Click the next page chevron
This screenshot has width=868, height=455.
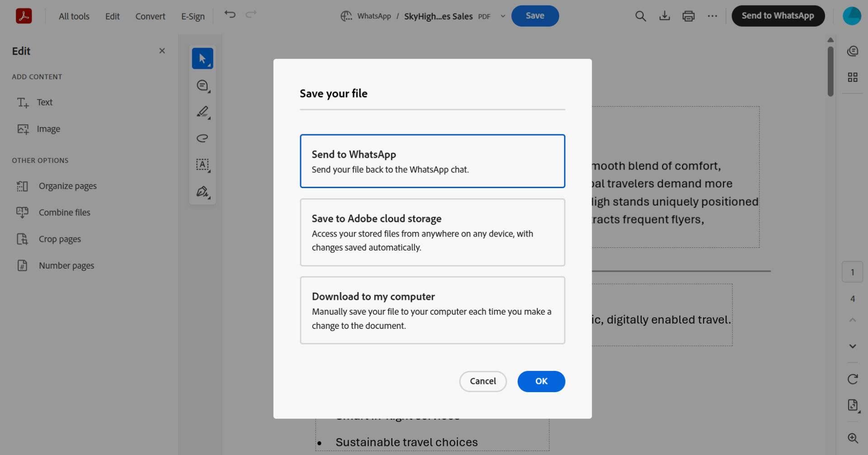pos(853,346)
